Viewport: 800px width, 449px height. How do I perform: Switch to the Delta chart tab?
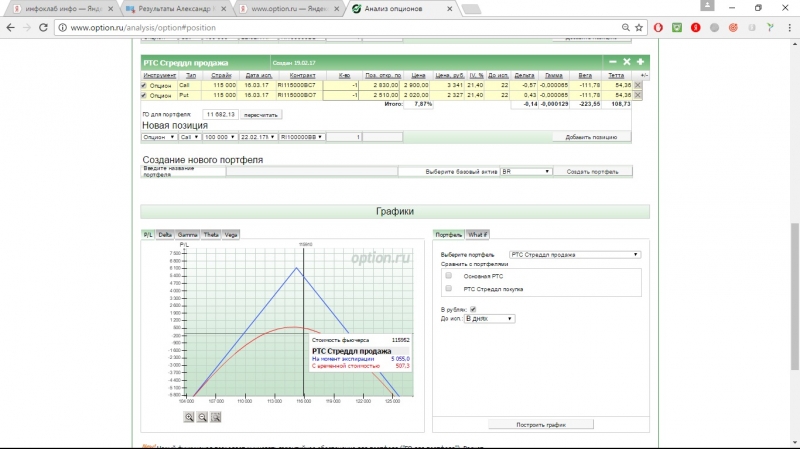tap(165, 235)
